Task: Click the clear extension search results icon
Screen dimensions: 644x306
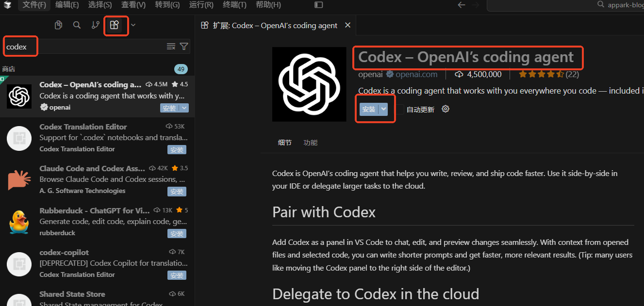Action: (x=171, y=47)
